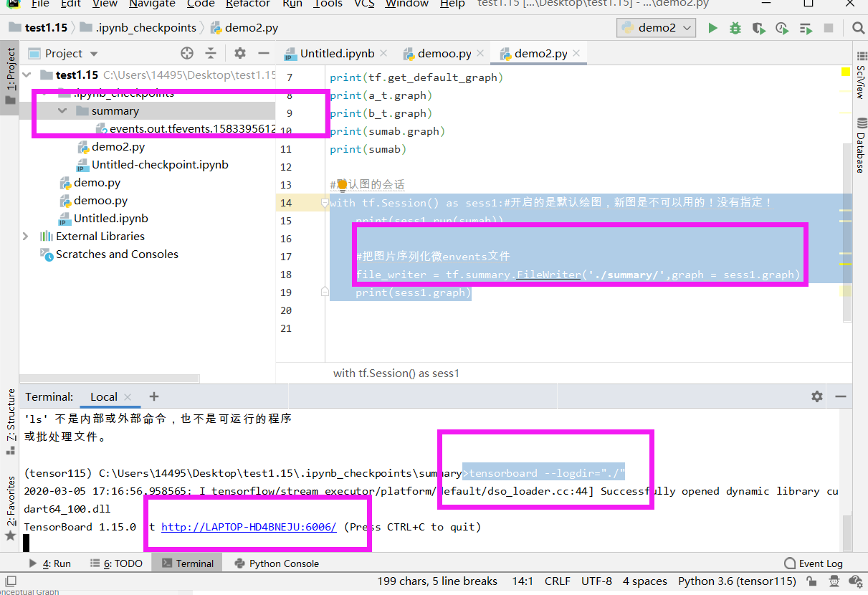Open the 6: TODO tool window
Image resolution: width=868 pixels, height=595 pixels.
click(116, 563)
